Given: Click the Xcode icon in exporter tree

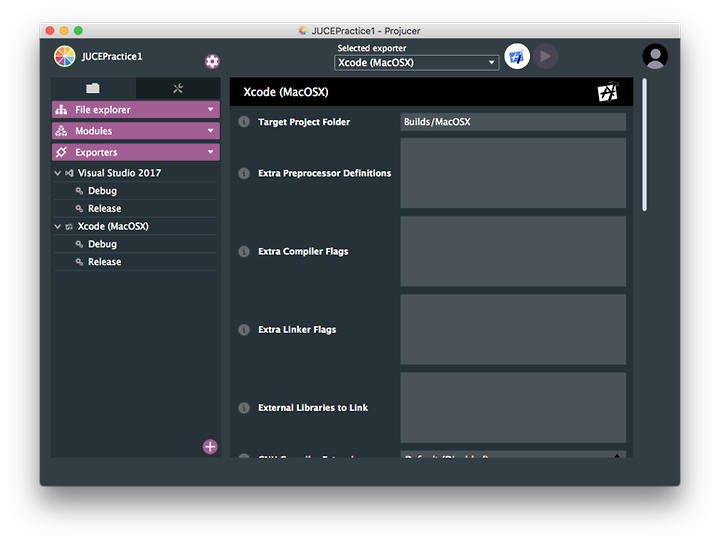Looking at the screenshot, I should [x=69, y=227].
